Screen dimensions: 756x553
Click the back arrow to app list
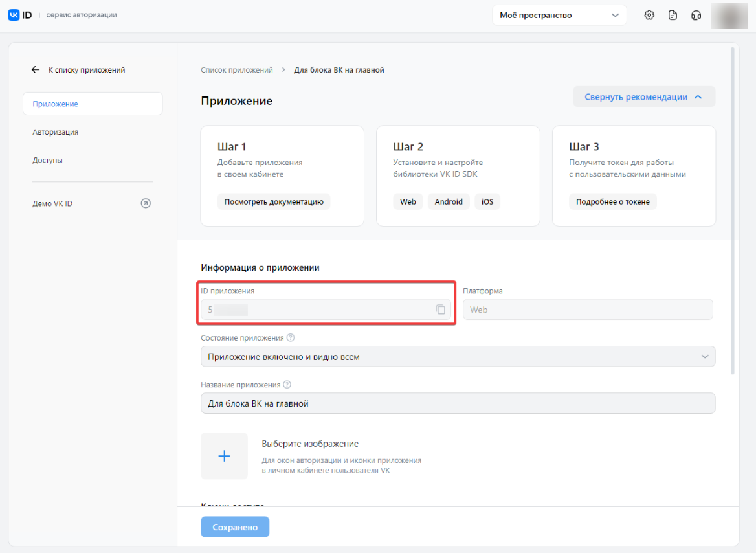35,70
